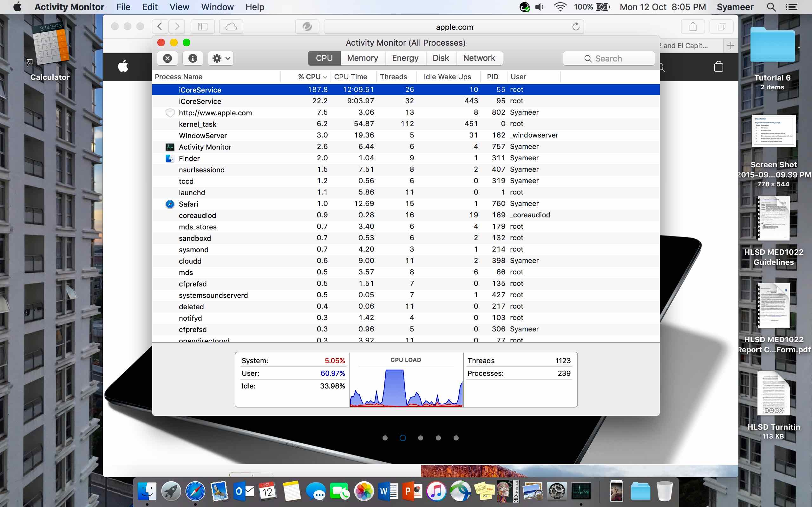Open the View menu in menu bar

click(x=179, y=7)
